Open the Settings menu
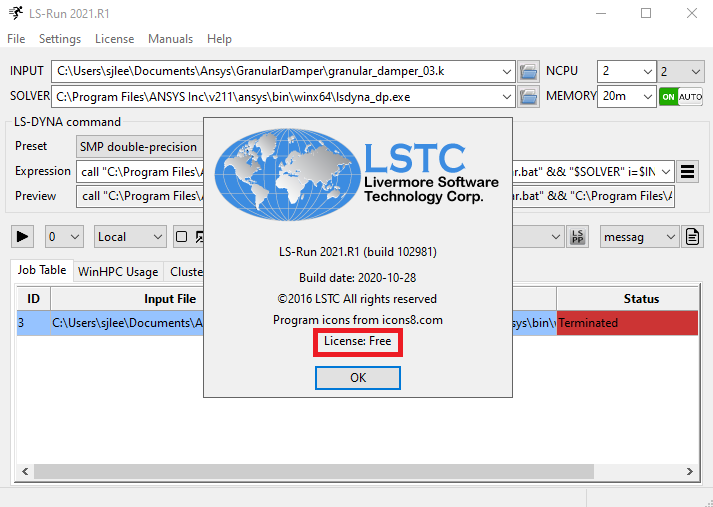Screen dimensions: 713x507 [60, 39]
